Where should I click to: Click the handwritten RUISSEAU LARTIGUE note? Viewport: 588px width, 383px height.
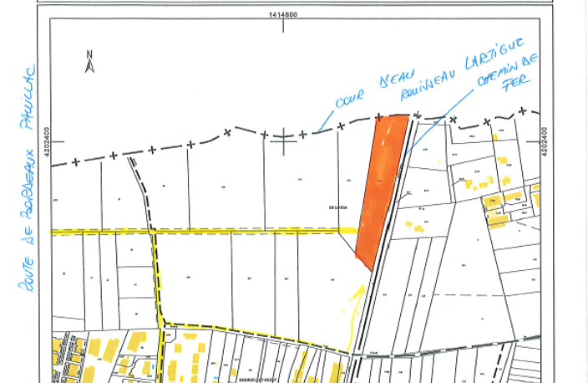[x=462, y=69]
